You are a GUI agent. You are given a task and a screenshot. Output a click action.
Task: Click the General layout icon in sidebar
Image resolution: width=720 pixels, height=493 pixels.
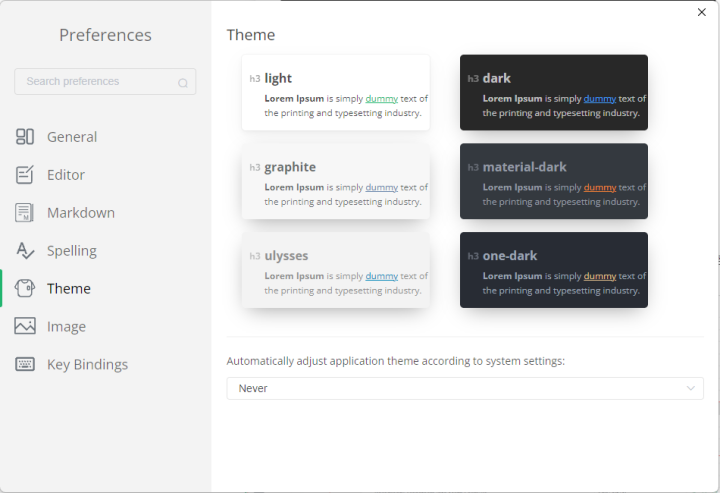tap(25, 136)
